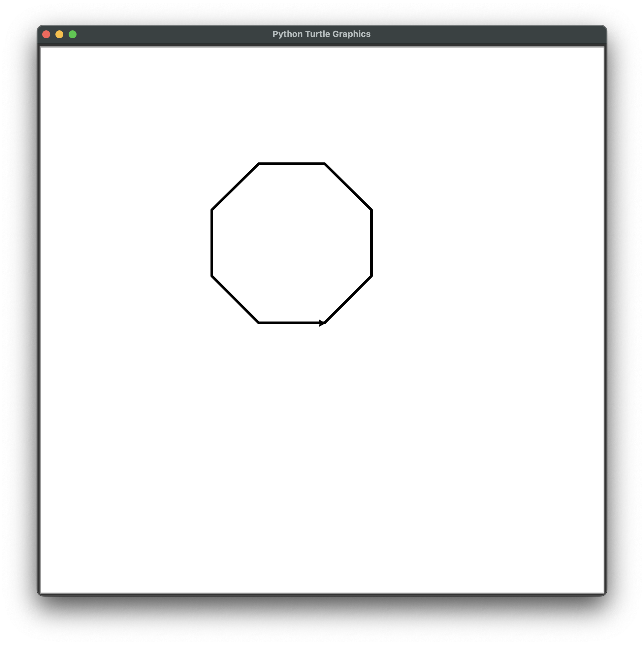Click the bottom corner of the octagon's left side
The height and width of the screenshot is (645, 644).
coord(212,276)
